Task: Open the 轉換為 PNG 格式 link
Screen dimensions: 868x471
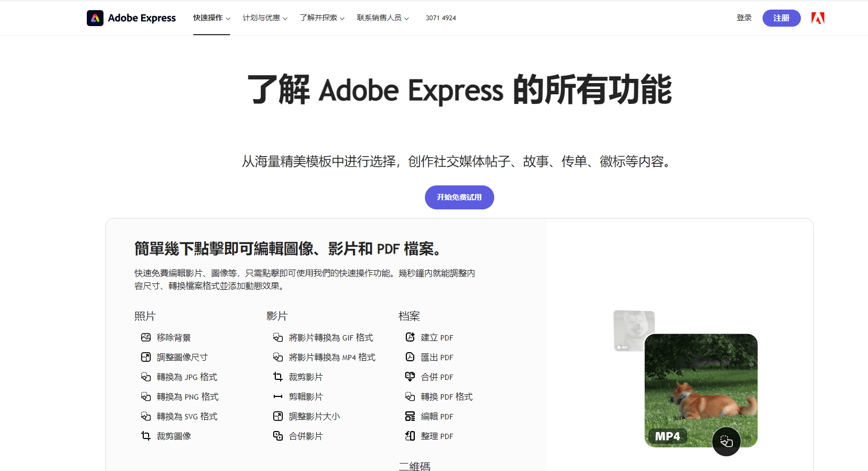Action: tap(187, 396)
